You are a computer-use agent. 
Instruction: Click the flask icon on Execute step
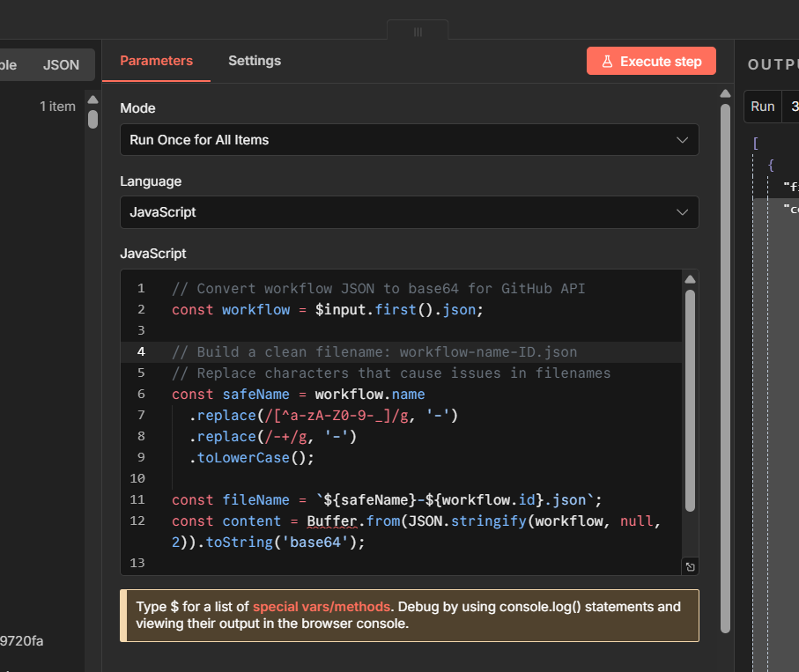point(607,62)
